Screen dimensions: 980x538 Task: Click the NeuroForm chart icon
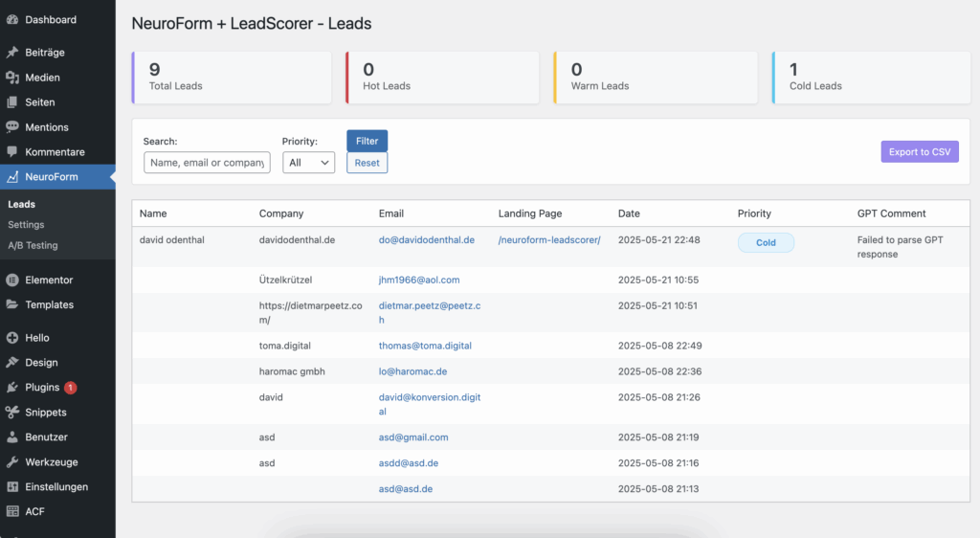11,177
